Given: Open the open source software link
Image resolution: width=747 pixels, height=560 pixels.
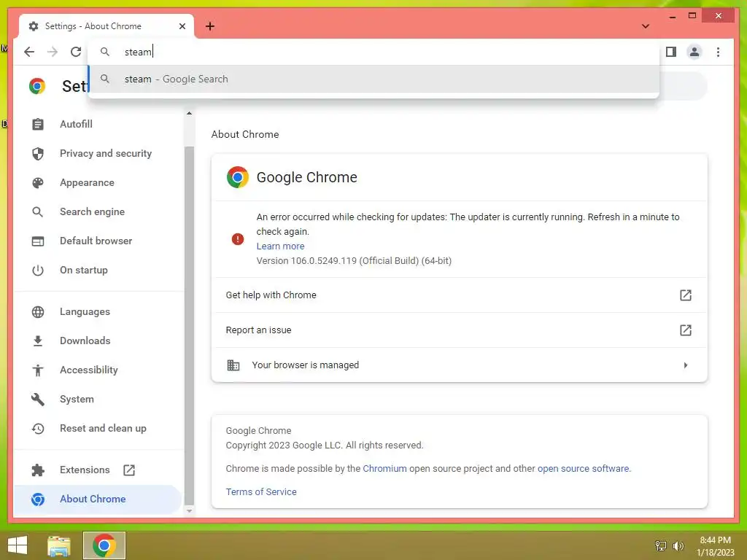Looking at the screenshot, I should tap(584, 469).
